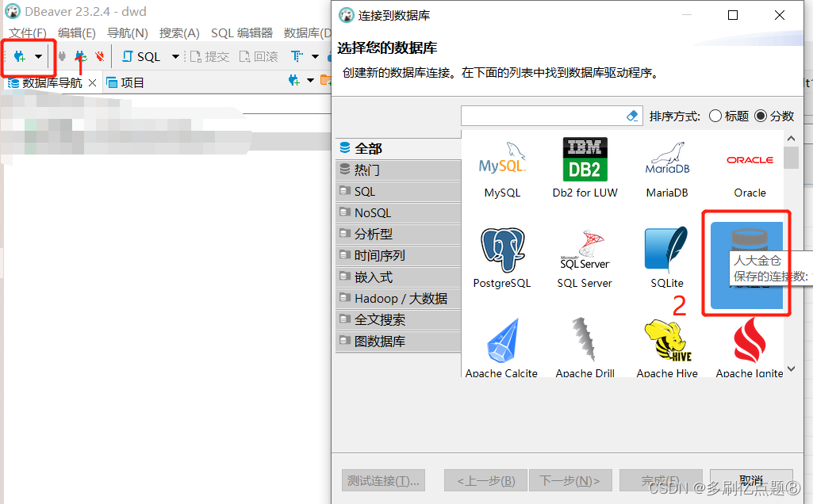Click the 取消 button

[x=751, y=481]
